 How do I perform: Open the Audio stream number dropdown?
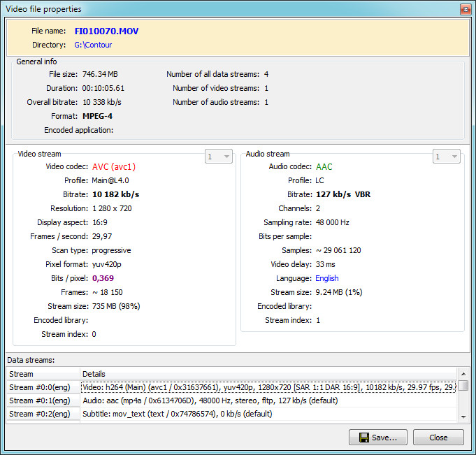click(x=446, y=157)
